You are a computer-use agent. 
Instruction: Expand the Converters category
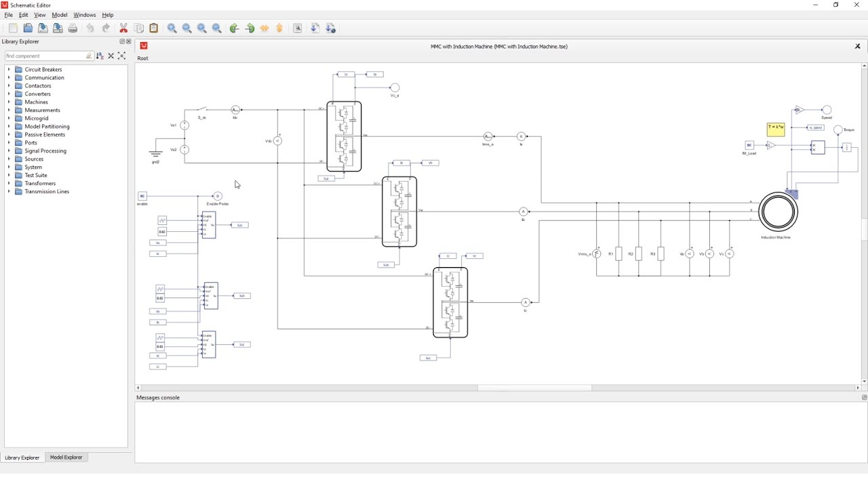coord(9,94)
